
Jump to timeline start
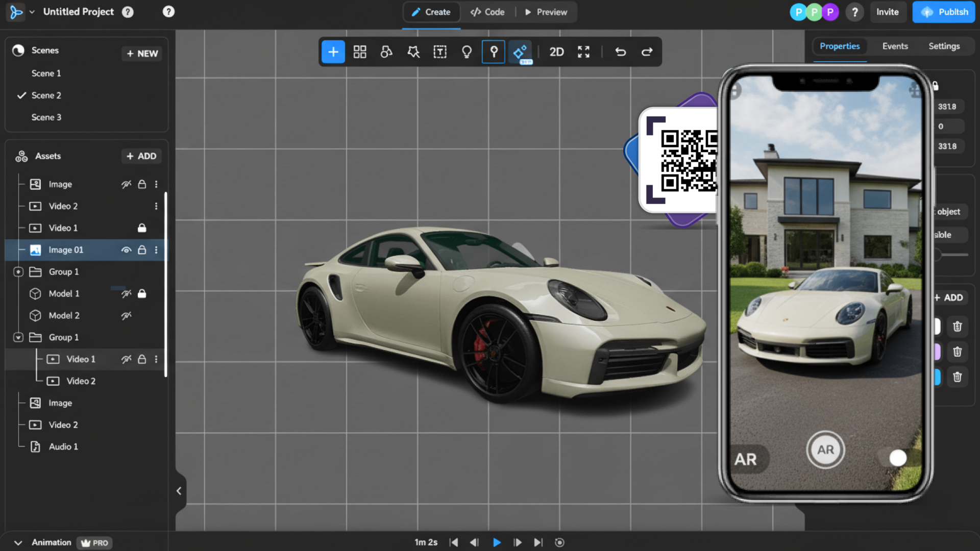point(453,543)
